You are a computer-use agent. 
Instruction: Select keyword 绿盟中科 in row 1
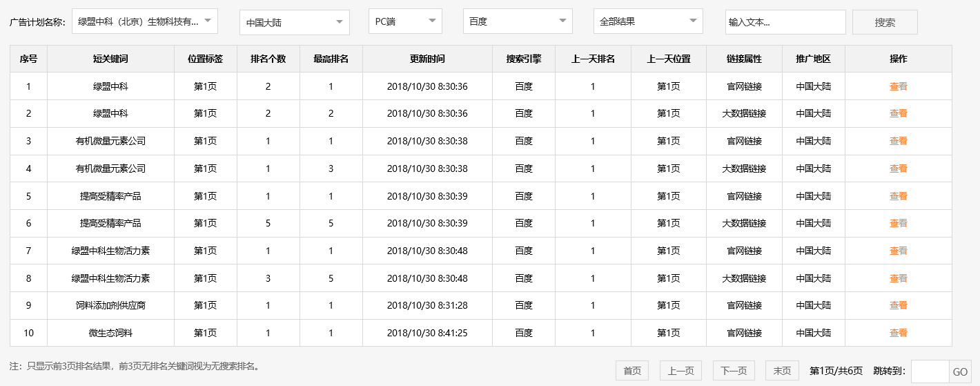click(x=110, y=86)
